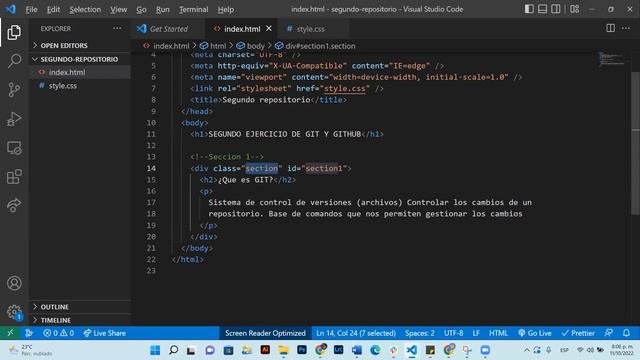Screen dimensions: 640x360
Task: Click Visual Studio Code taskbar icon
Action: click(x=411, y=350)
